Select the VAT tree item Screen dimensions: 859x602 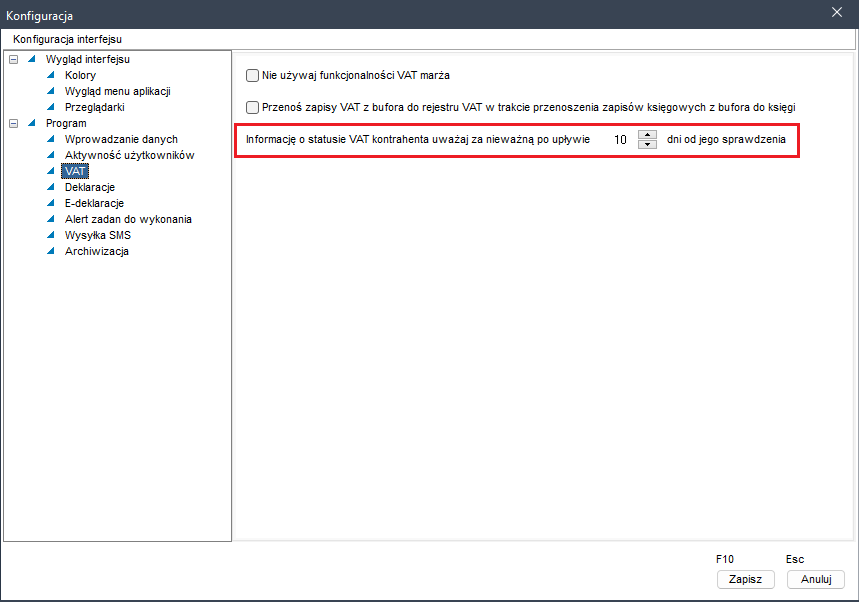74,171
